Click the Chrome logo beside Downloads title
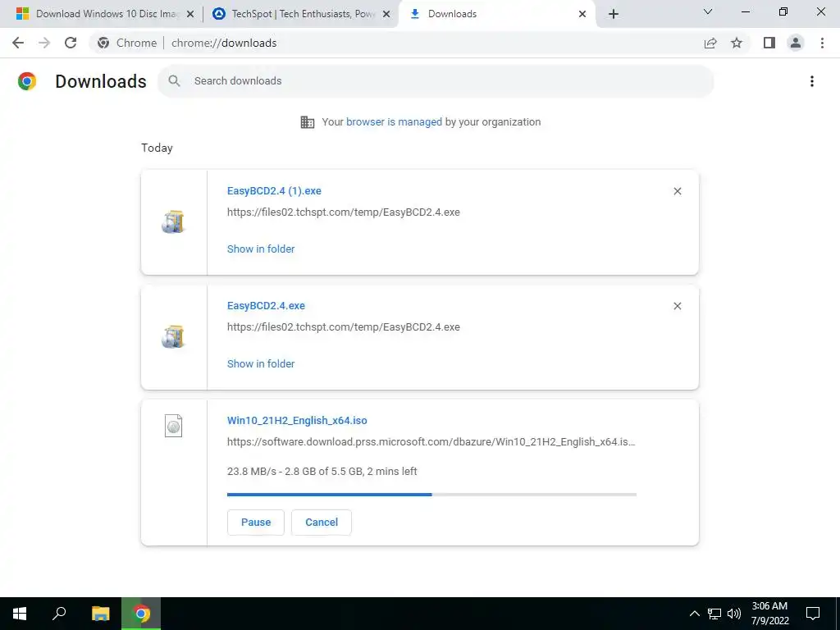The width and height of the screenshot is (840, 630). (x=27, y=81)
